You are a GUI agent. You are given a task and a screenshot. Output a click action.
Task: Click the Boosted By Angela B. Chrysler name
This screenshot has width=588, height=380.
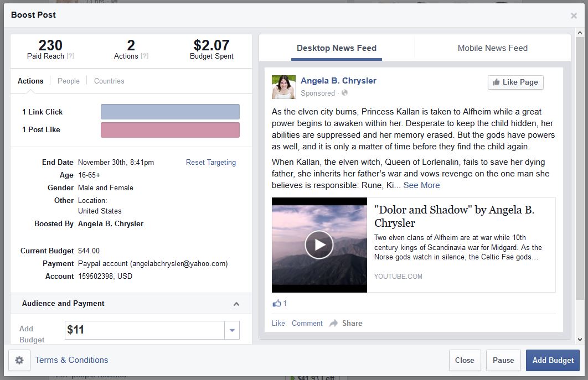[111, 223]
